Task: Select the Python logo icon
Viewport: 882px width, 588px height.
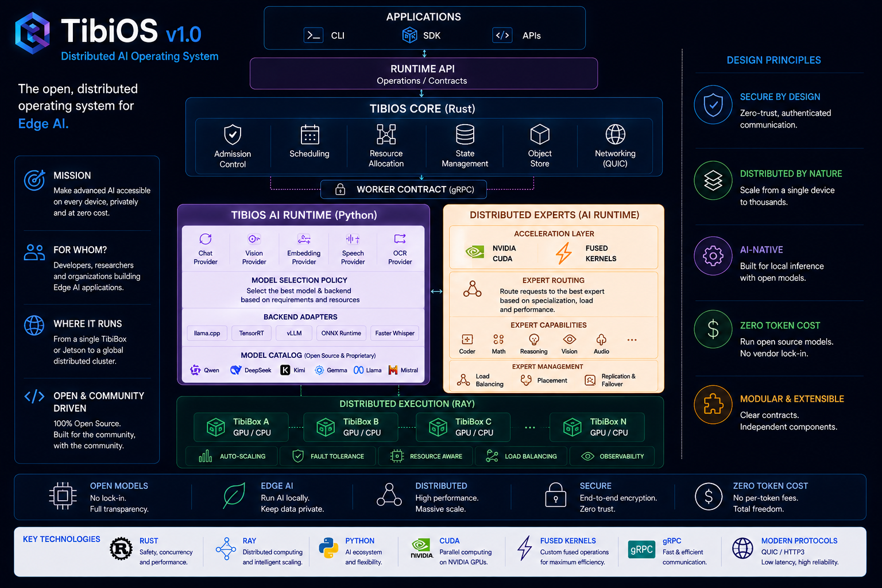Action: click(x=328, y=548)
